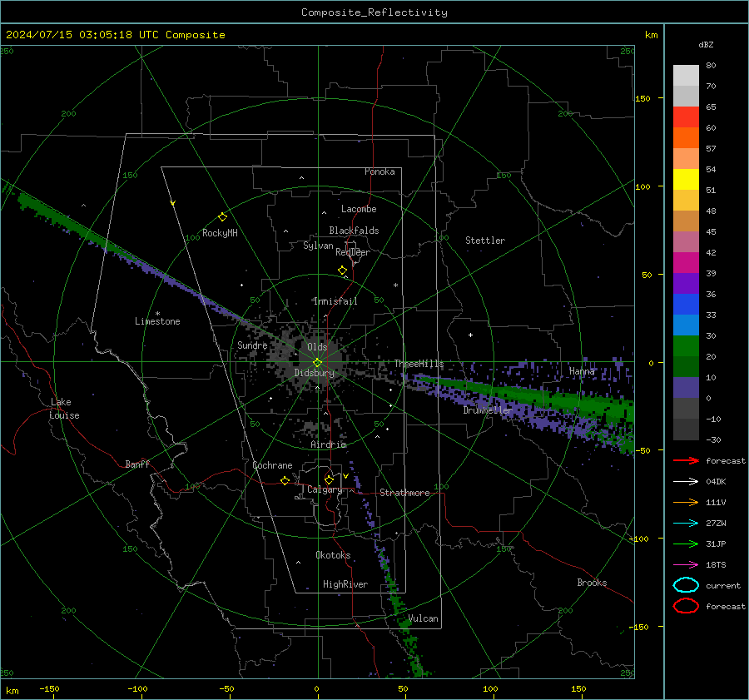749x700 pixels.
Task: Click the Limestone label
Action: [x=157, y=321]
